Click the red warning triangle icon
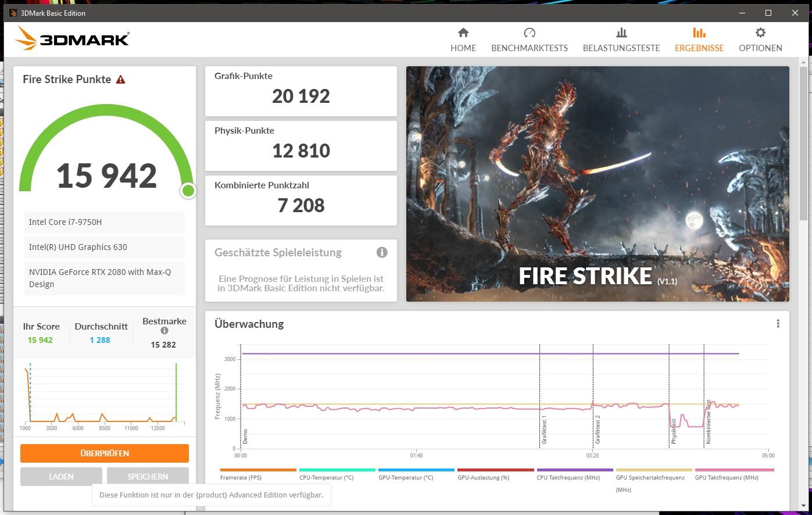 click(120, 80)
